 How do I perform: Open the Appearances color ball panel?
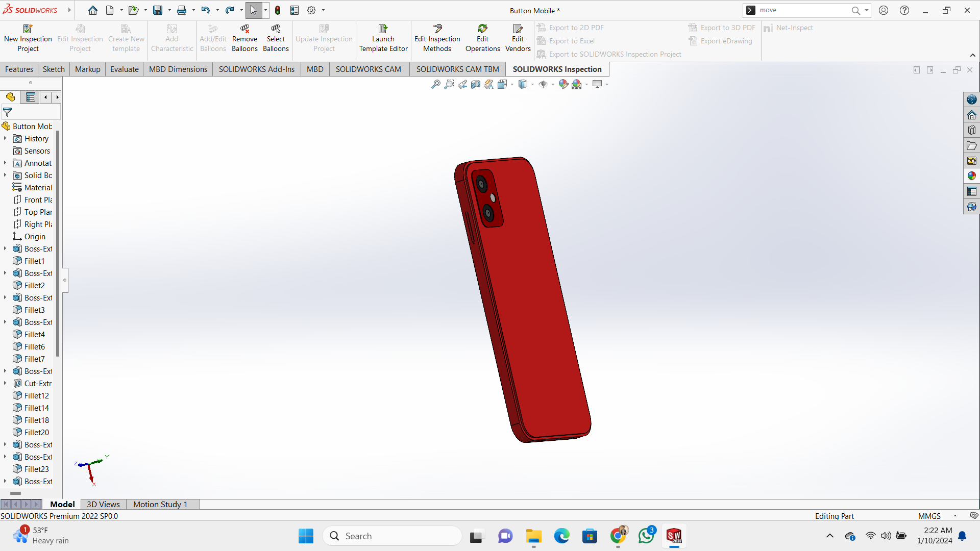(972, 176)
